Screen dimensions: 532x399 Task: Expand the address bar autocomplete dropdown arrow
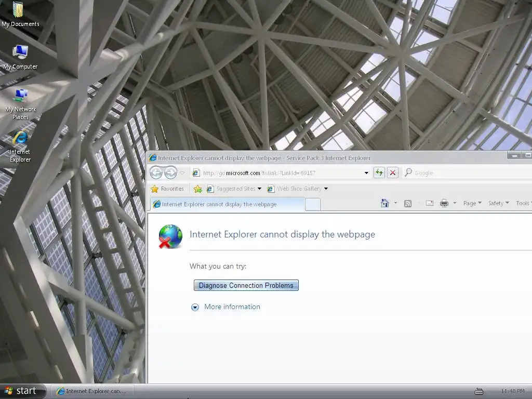point(366,173)
